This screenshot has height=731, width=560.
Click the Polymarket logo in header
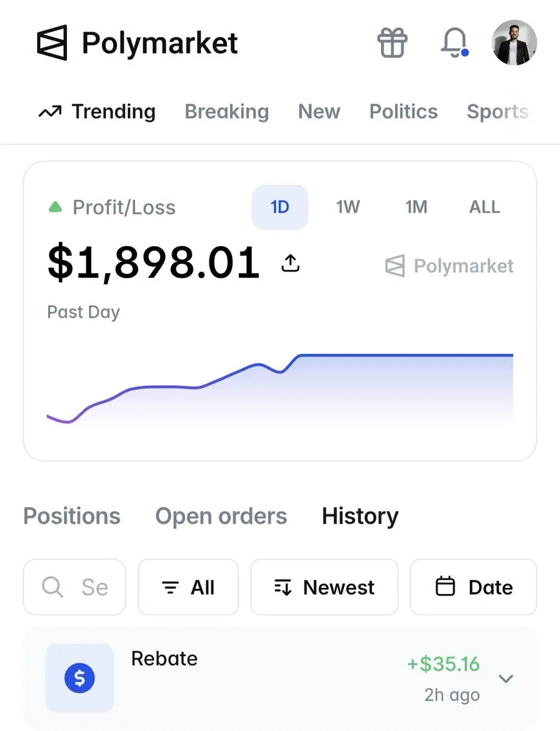(x=138, y=43)
